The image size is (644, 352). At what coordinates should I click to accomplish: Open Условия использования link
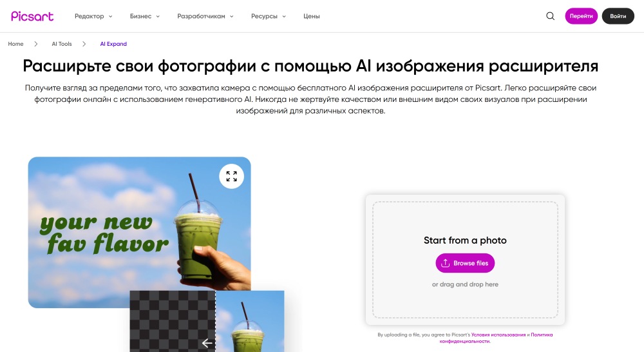498,335
